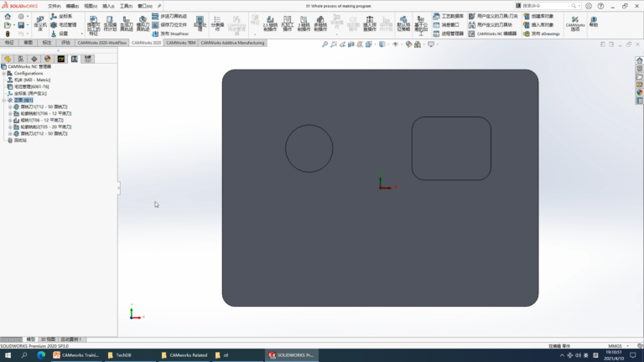Screen dimensions: 644x362
Task: Click 默认特征策略 default feature strategies icon
Action: pos(403,23)
